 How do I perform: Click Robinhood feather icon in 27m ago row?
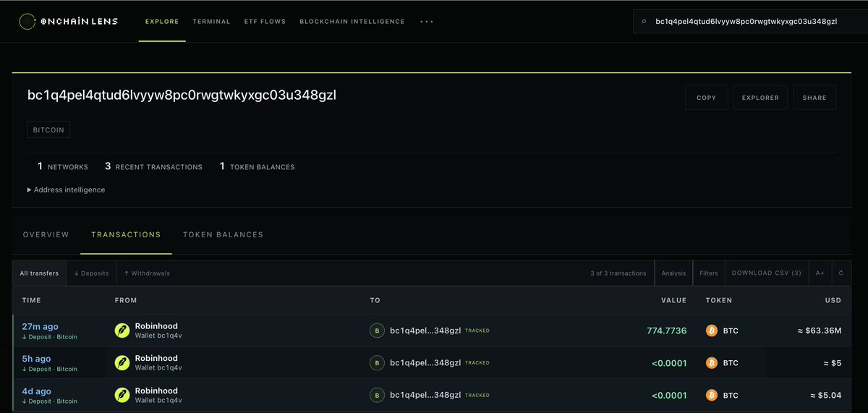(x=122, y=331)
